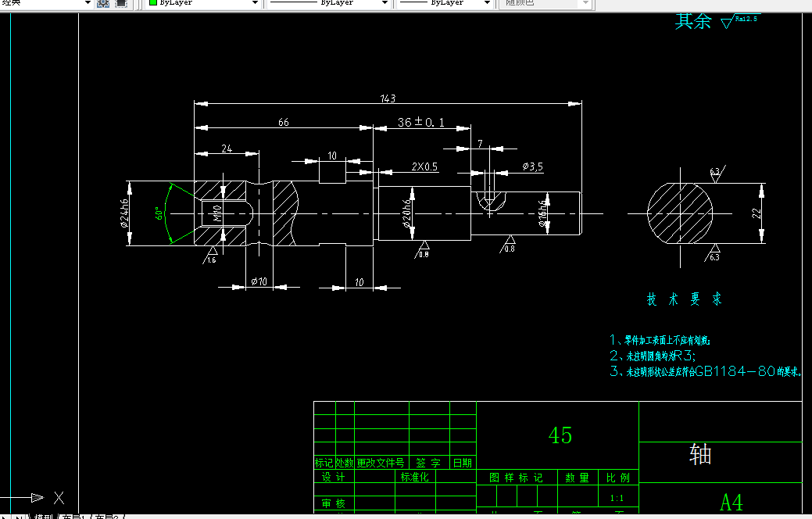Select the upper 6.3 roughness symbol
Viewport: 812px width, 519px height.
(x=717, y=174)
